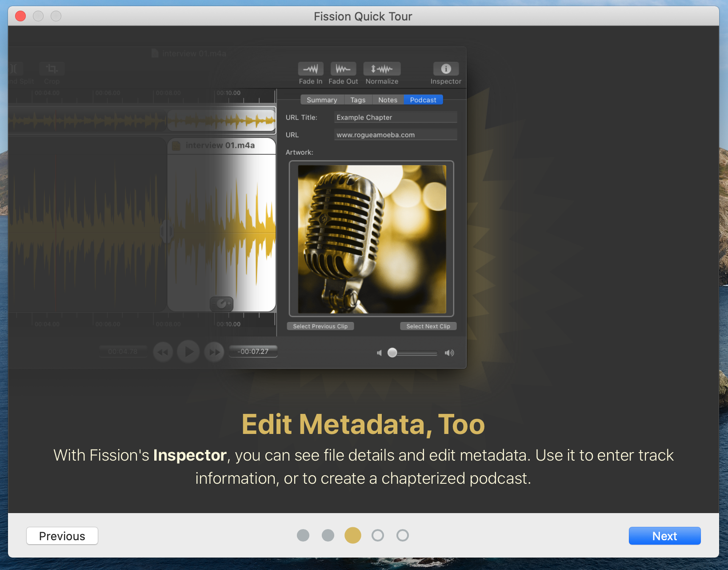
Task: Click the overview waveform selected region
Action: [x=222, y=120]
